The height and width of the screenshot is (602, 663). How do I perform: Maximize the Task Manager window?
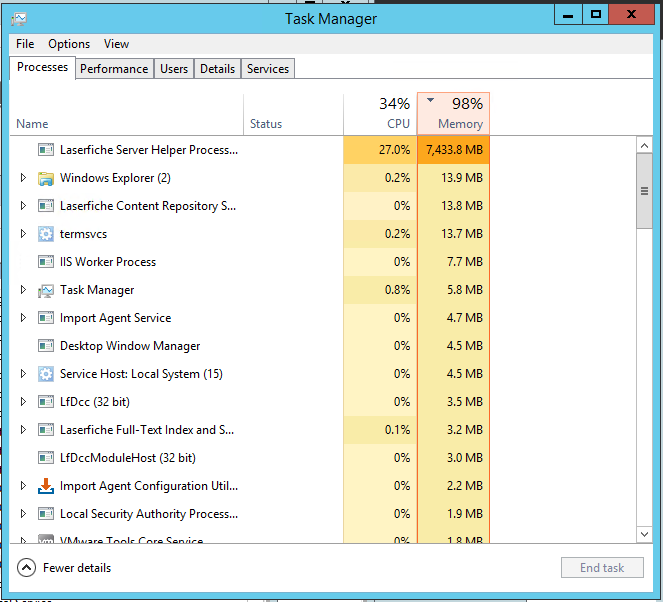(595, 14)
